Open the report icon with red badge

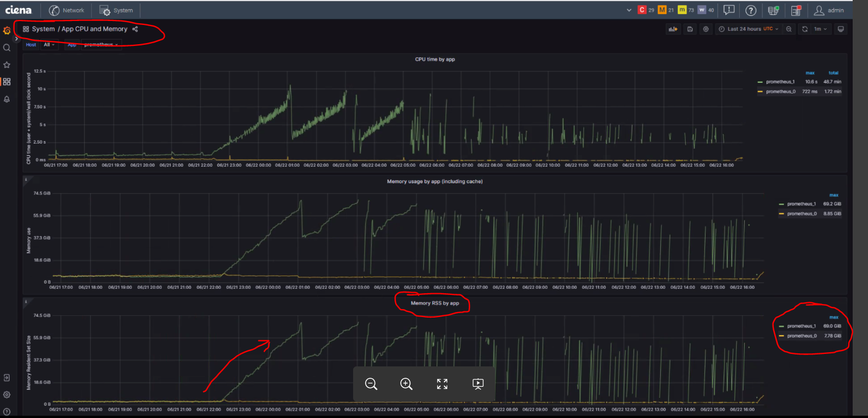point(795,10)
